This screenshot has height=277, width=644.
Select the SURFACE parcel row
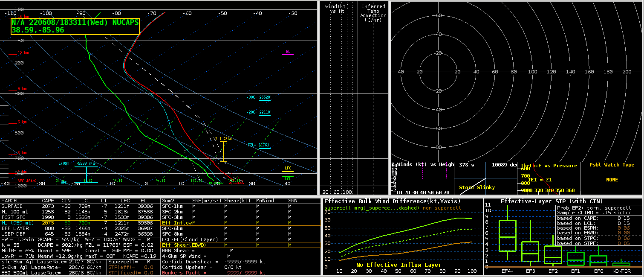pos(80,206)
